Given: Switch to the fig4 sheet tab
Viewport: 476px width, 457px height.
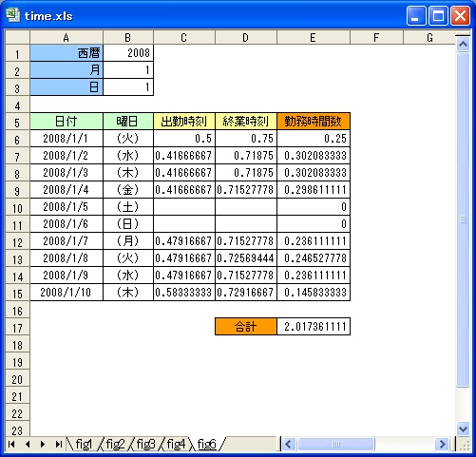Looking at the screenshot, I should pos(176,445).
